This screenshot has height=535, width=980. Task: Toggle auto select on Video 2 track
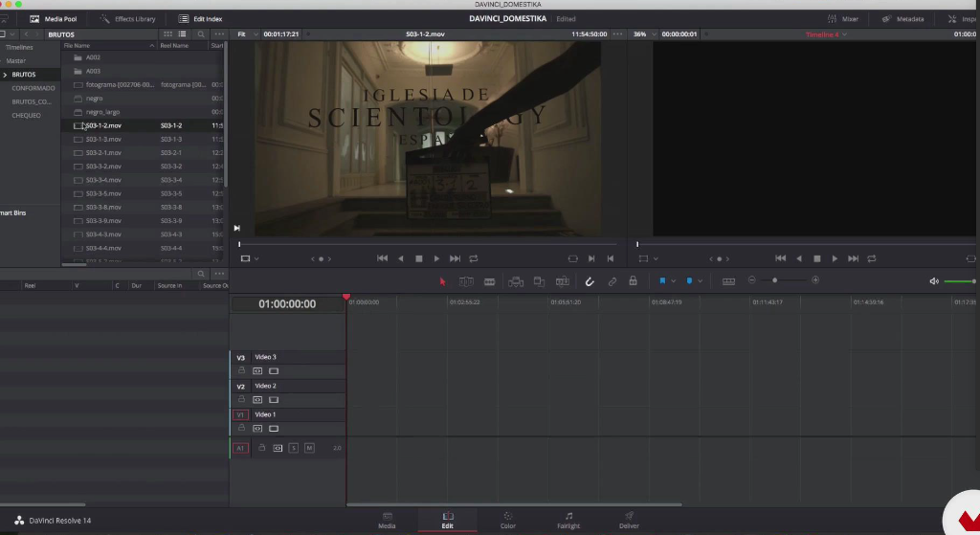(257, 399)
